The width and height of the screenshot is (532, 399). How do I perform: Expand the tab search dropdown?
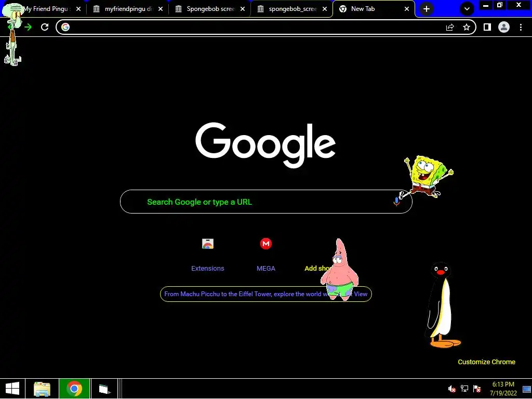point(467,9)
